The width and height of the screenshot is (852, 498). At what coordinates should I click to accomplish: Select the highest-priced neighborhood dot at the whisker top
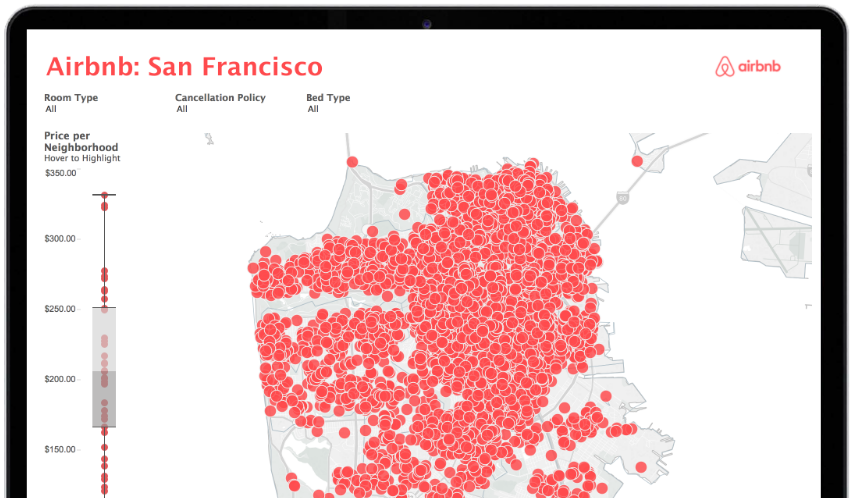click(104, 194)
